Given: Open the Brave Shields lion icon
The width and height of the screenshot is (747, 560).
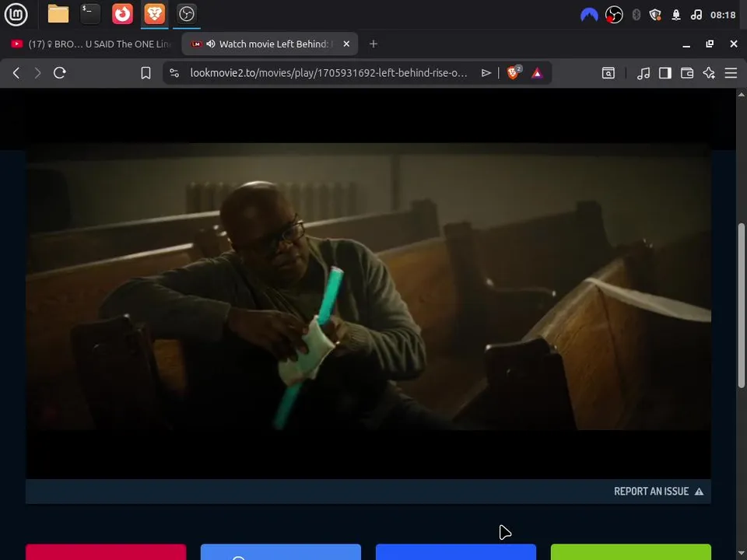Looking at the screenshot, I should [x=514, y=72].
